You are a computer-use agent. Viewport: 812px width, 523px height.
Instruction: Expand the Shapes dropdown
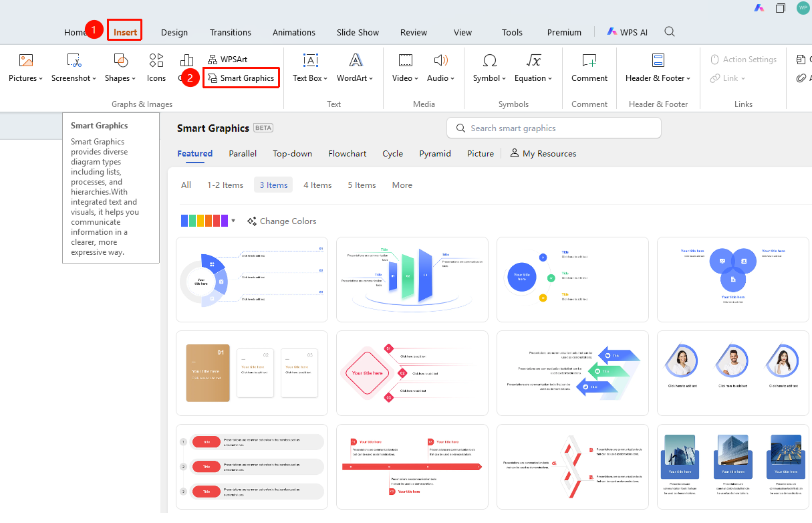(133, 79)
